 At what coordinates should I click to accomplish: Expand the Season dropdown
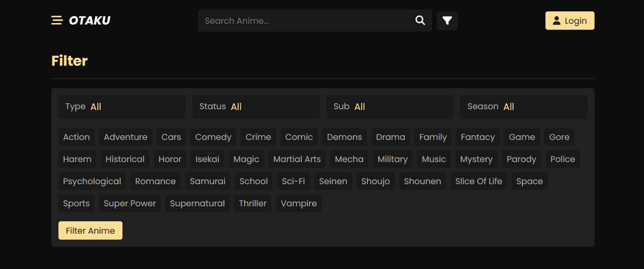point(524,107)
